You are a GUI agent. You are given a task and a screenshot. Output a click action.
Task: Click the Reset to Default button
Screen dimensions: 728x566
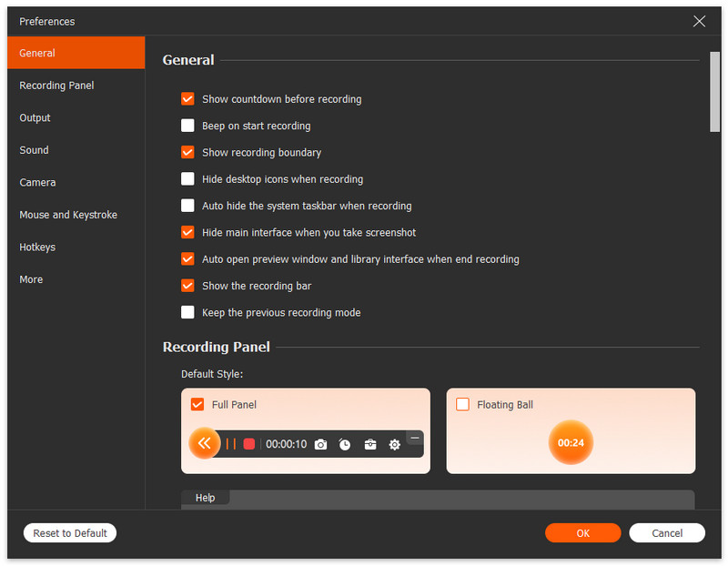(70, 533)
